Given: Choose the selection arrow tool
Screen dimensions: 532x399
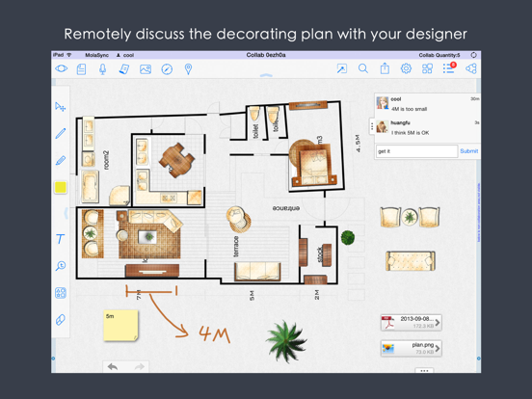Looking at the screenshot, I should [61, 107].
